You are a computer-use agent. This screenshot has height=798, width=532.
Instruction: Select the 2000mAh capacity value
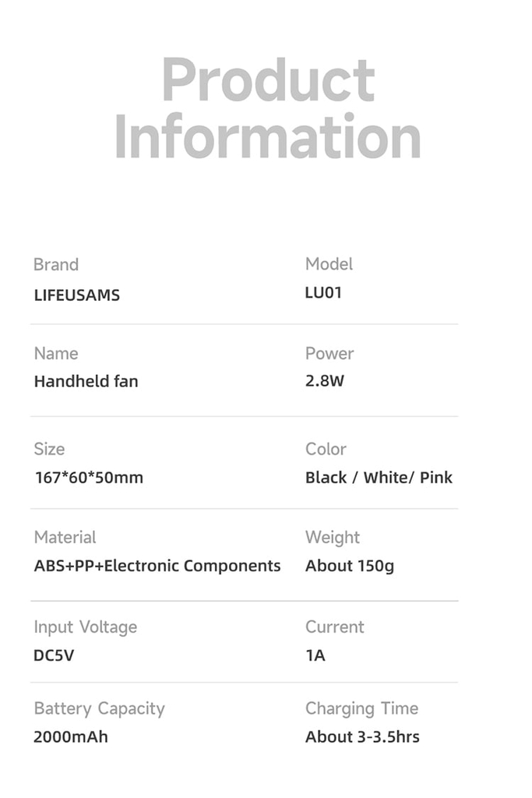click(x=70, y=736)
